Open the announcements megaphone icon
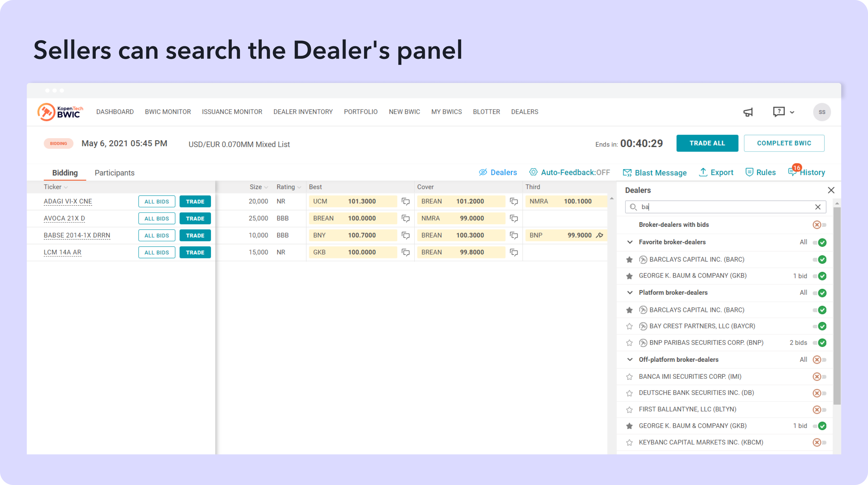Screen dimensions: 868x485 pos(748,112)
